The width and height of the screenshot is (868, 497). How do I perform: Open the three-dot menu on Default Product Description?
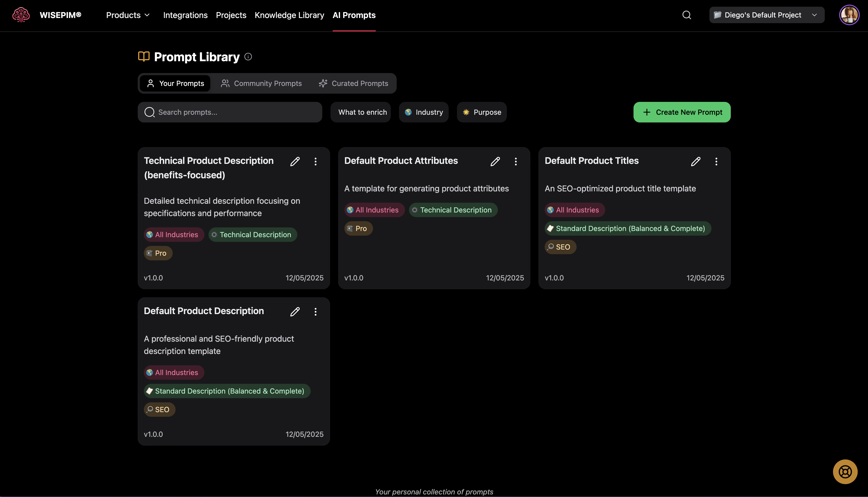[x=315, y=312]
